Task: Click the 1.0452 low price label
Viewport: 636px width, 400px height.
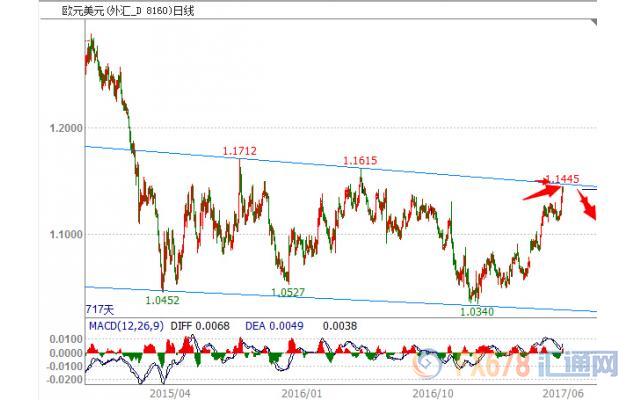Action: click(162, 298)
